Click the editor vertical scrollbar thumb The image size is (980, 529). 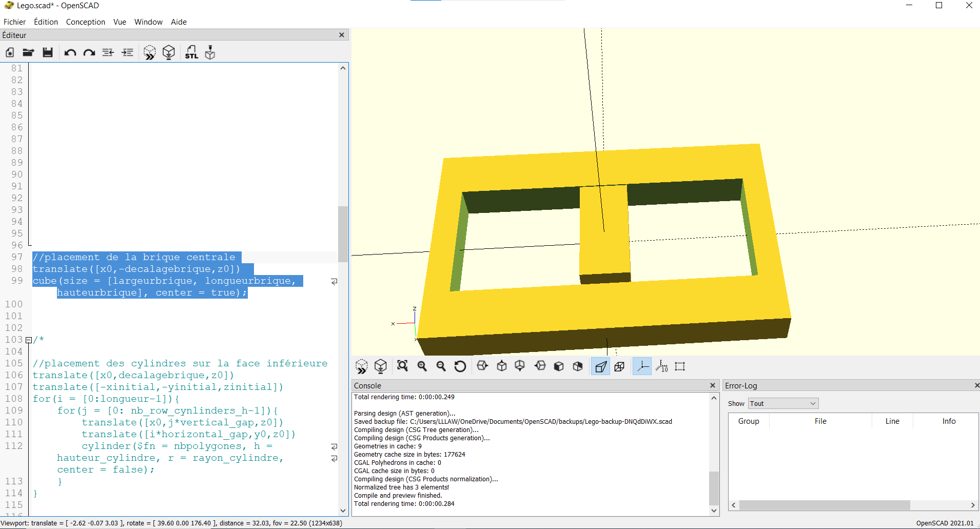tap(343, 234)
